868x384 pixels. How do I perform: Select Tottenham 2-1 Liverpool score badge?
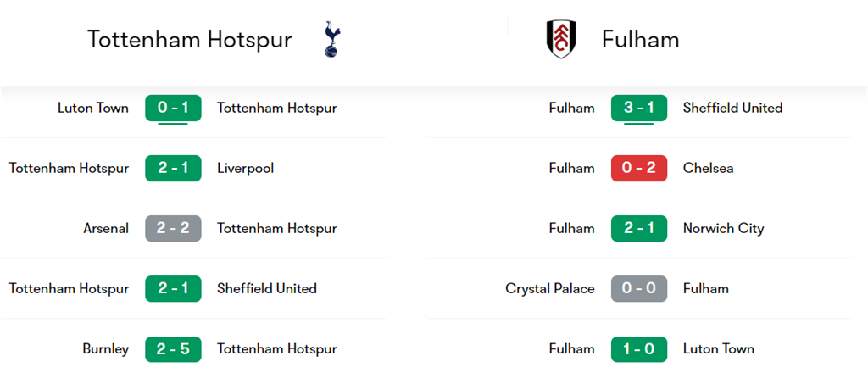click(173, 168)
